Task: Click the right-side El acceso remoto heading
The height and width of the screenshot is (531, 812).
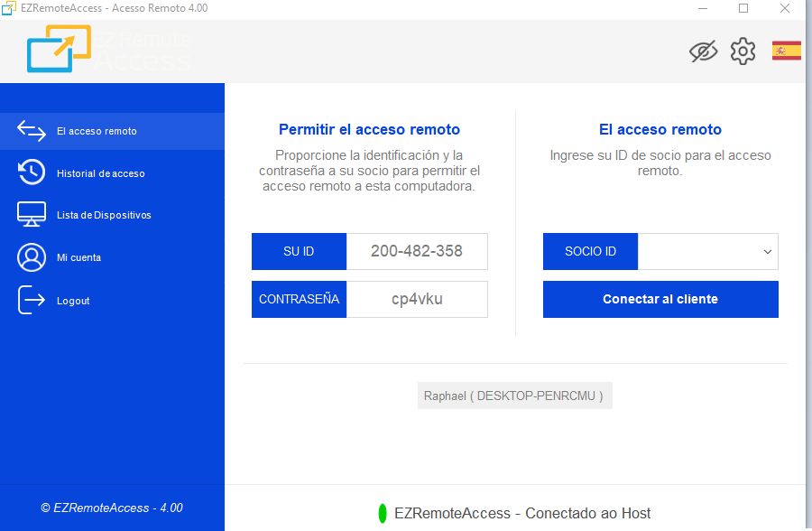Action: (660, 130)
